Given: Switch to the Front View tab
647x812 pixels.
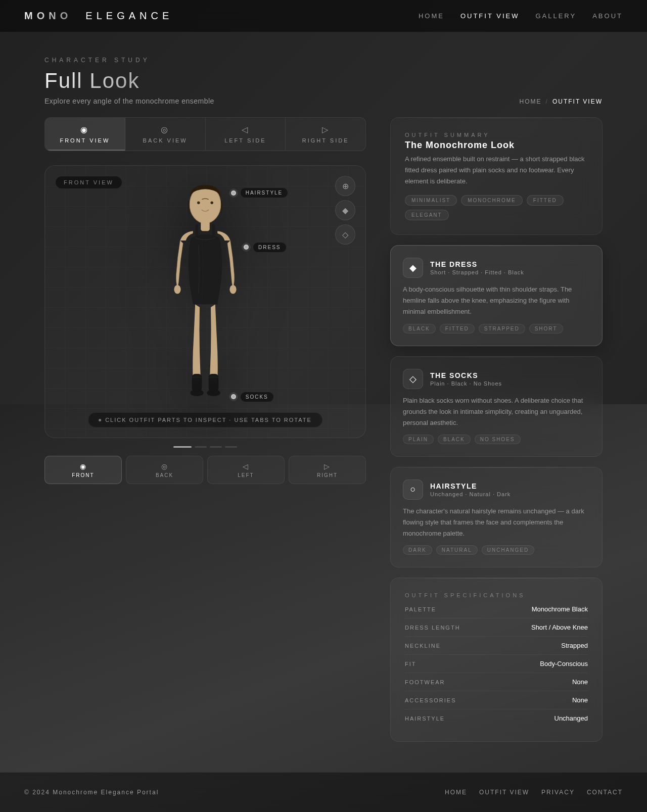Looking at the screenshot, I should (85, 134).
